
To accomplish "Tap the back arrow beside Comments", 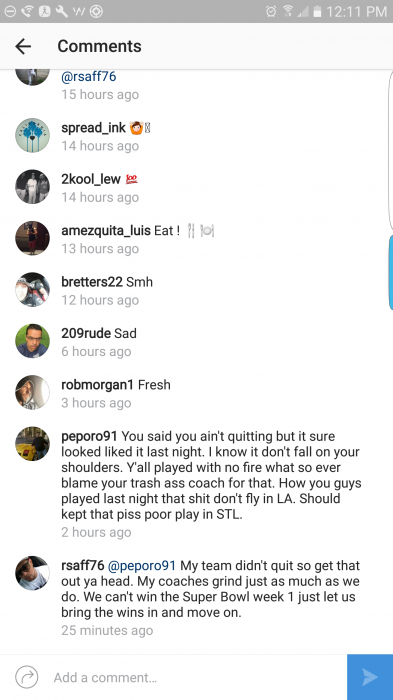I will click(23, 46).
